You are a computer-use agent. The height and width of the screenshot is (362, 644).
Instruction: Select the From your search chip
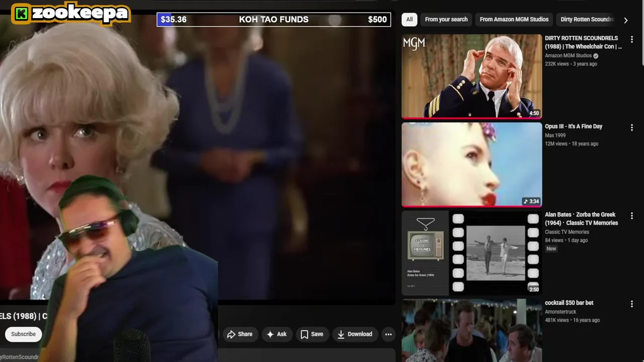pos(446,20)
